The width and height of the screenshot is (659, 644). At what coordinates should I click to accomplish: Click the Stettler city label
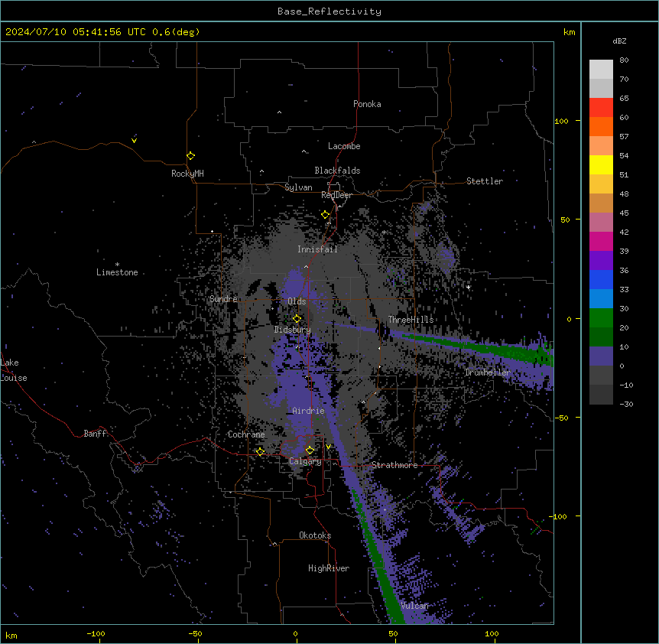click(485, 181)
